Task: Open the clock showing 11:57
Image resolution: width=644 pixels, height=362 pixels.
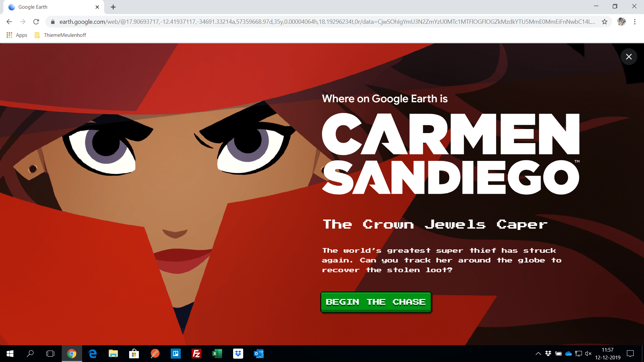Action: pos(608,354)
